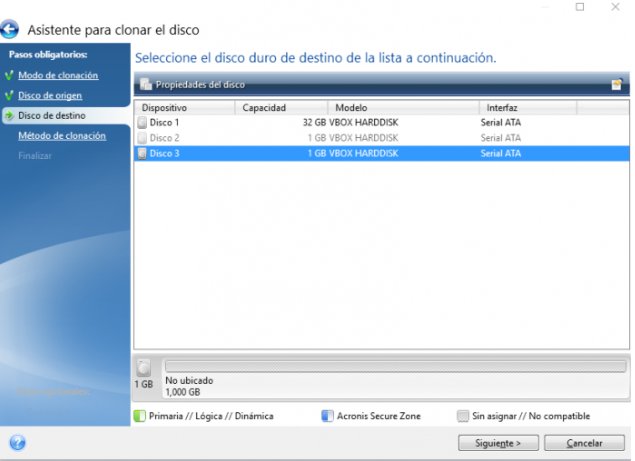Click the column chooser icon at toolbar right

click(x=617, y=84)
